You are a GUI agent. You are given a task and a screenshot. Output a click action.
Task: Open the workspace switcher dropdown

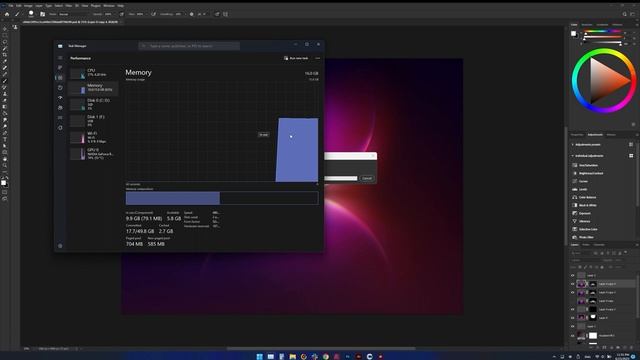pyautogui.click(x=633, y=14)
